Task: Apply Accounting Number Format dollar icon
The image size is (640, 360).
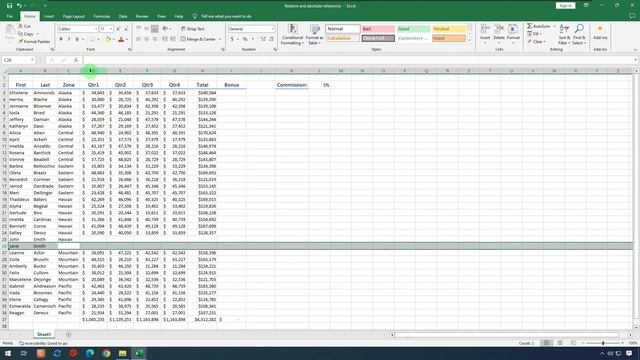Action: coord(232,39)
